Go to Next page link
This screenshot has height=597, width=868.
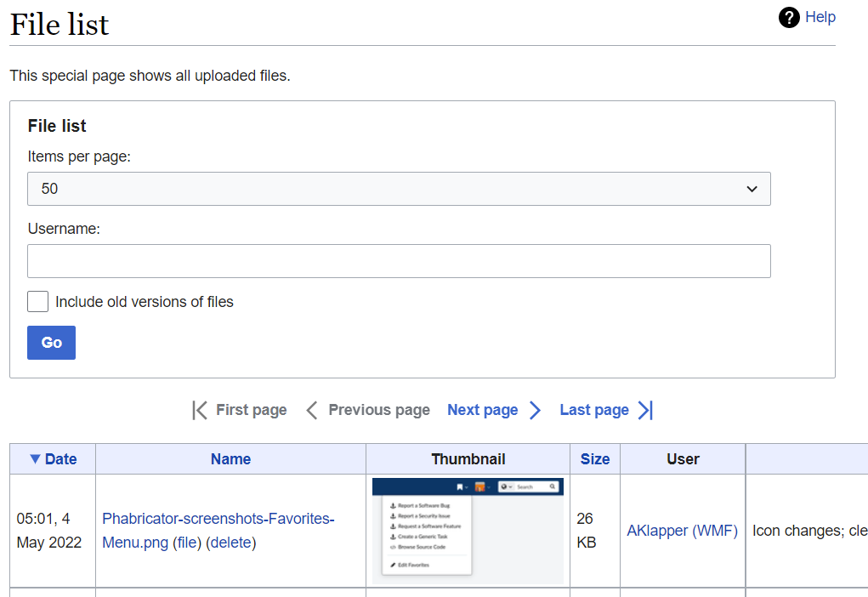pyautogui.click(x=482, y=410)
